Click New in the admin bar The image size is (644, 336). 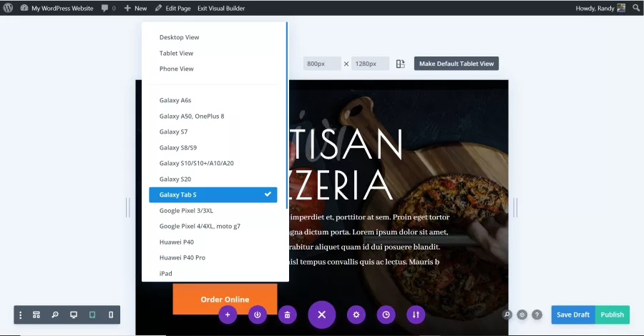pos(135,8)
